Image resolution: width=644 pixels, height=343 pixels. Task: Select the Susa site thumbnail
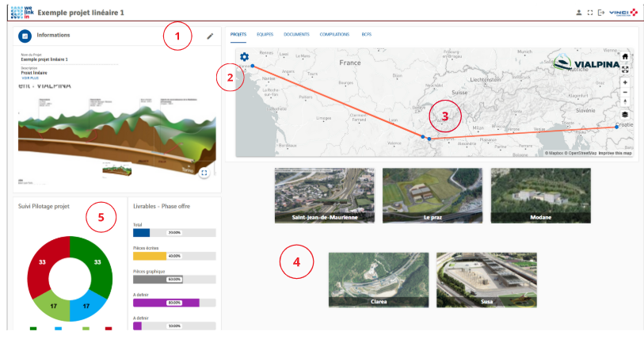point(486,280)
